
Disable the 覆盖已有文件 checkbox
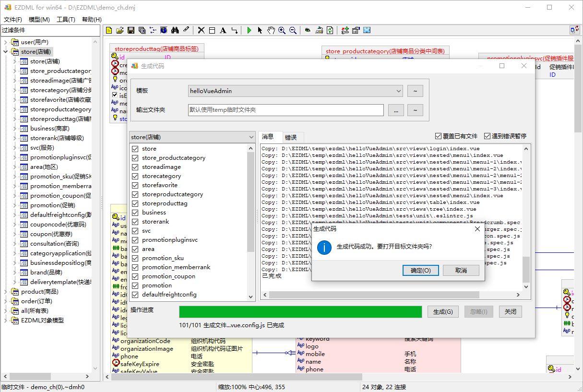tap(439, 135)
